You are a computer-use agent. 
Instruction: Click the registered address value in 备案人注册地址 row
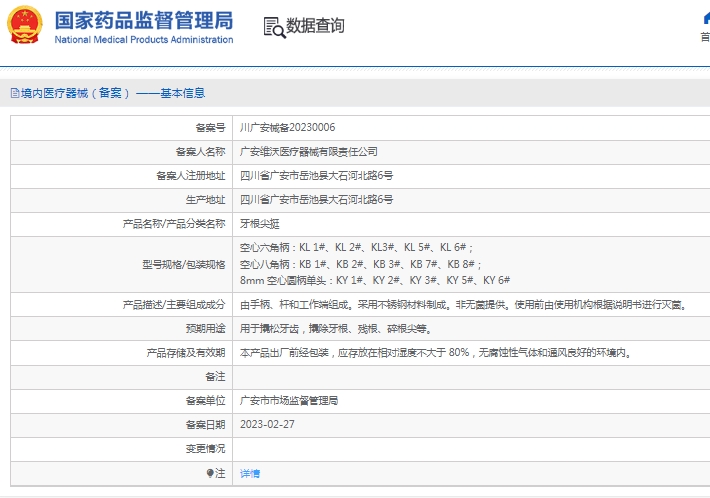click(316, 176)
